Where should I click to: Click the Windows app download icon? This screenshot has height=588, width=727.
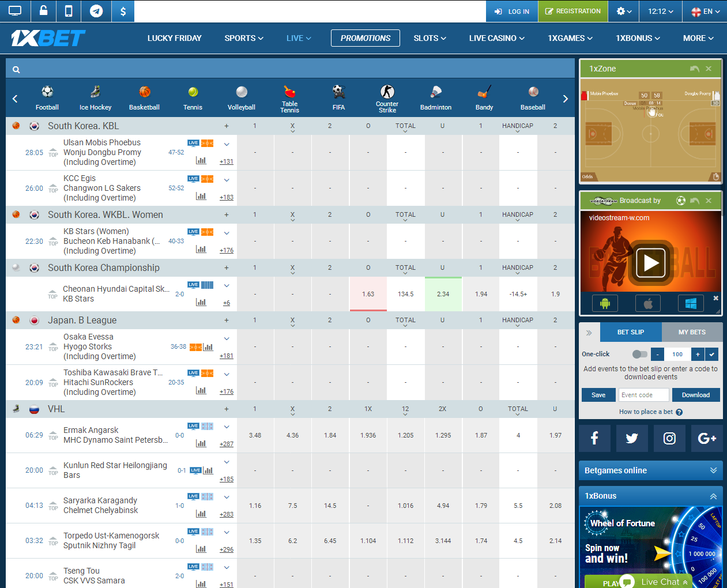[x=691, y=303]
